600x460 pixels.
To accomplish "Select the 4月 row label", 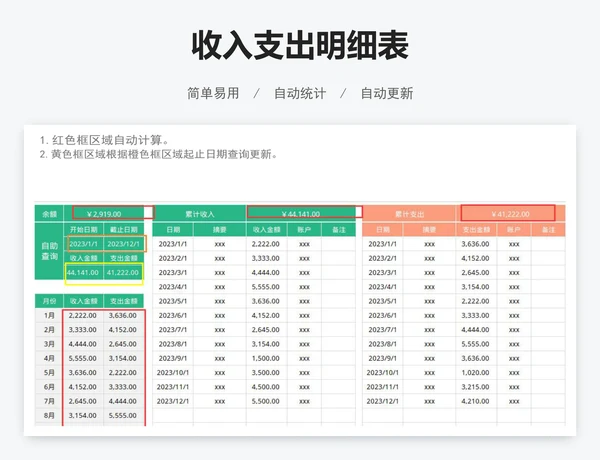I will point(49,358).
